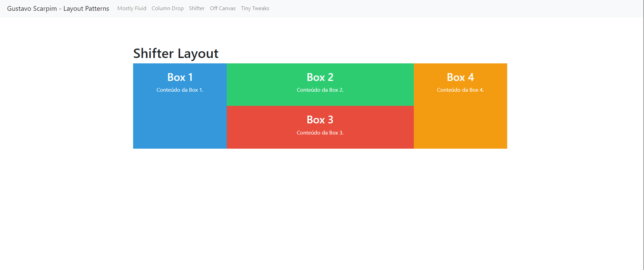Click the Box 1 heading
The width and height of the screenshot is (644, 270).
point(180,77)
